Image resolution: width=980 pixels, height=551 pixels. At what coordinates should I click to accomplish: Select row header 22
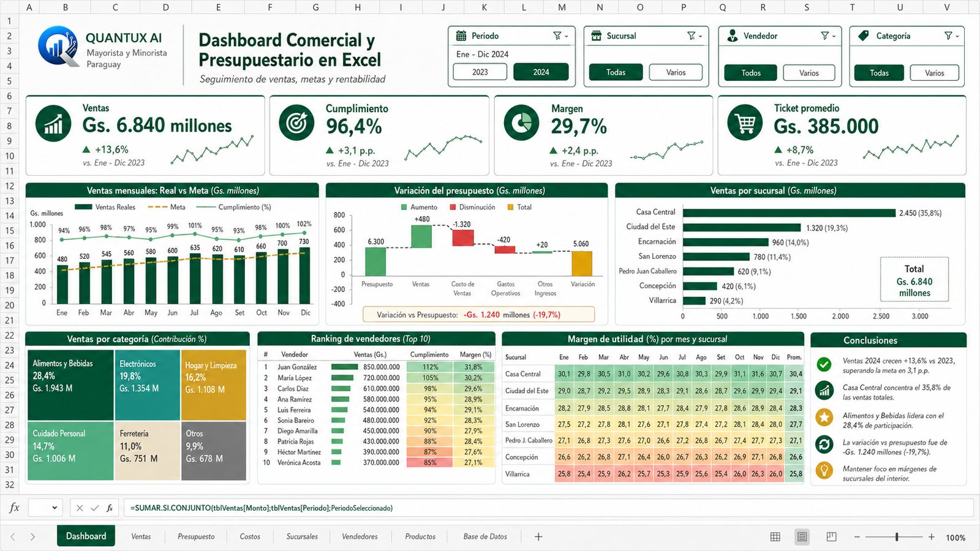(9, 335)
